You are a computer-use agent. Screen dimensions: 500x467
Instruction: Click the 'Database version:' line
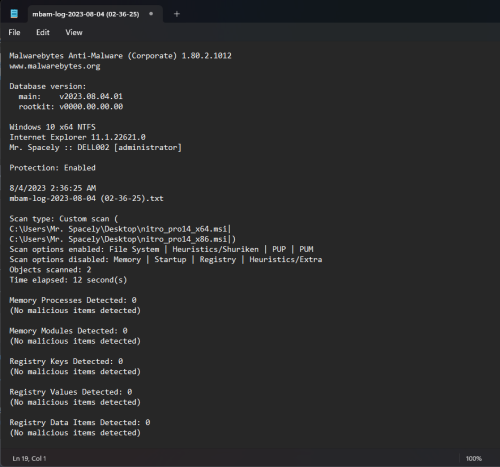(48, 86)
